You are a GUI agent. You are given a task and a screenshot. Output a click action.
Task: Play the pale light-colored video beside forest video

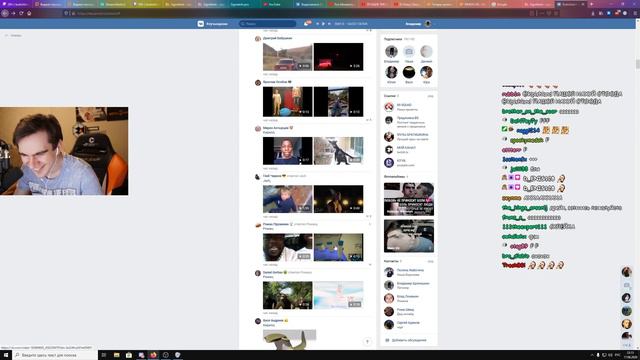coord(338,295)
